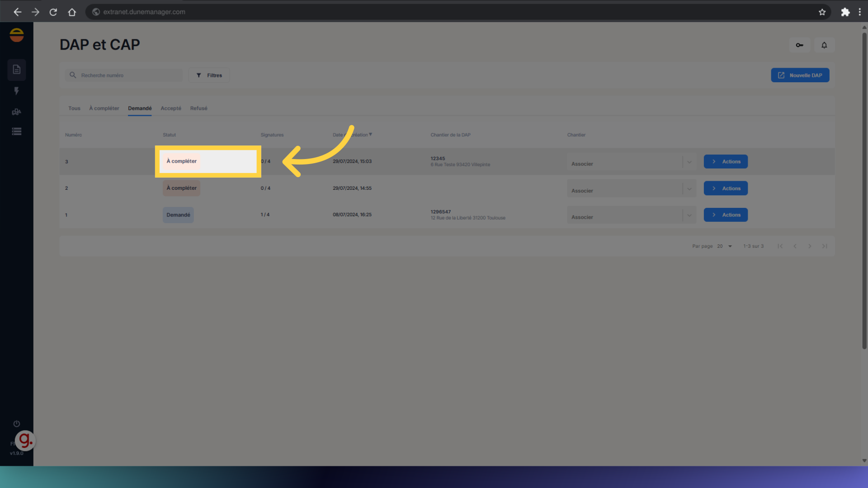Click the lightning bolt sidebar icon
Viewport: 868px width, 488px height.
(17, 91)
